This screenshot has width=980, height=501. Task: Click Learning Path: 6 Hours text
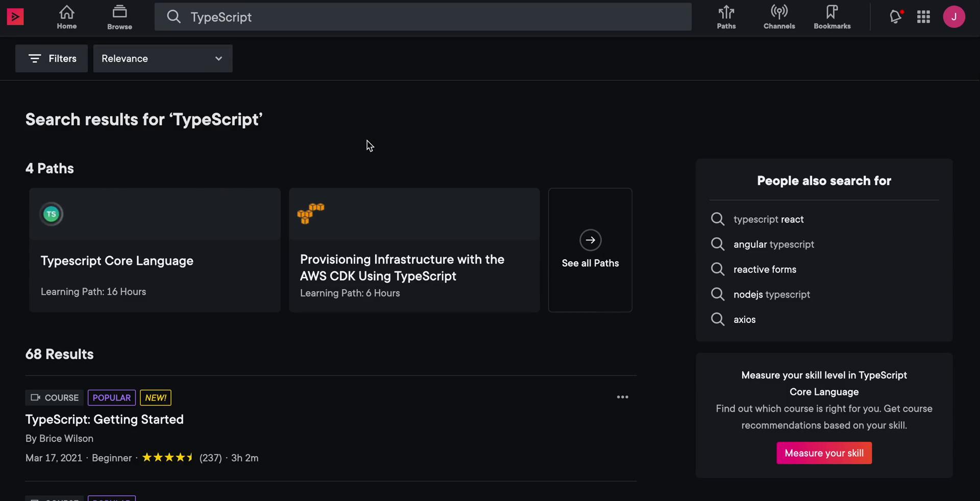(x=350, y=293)
